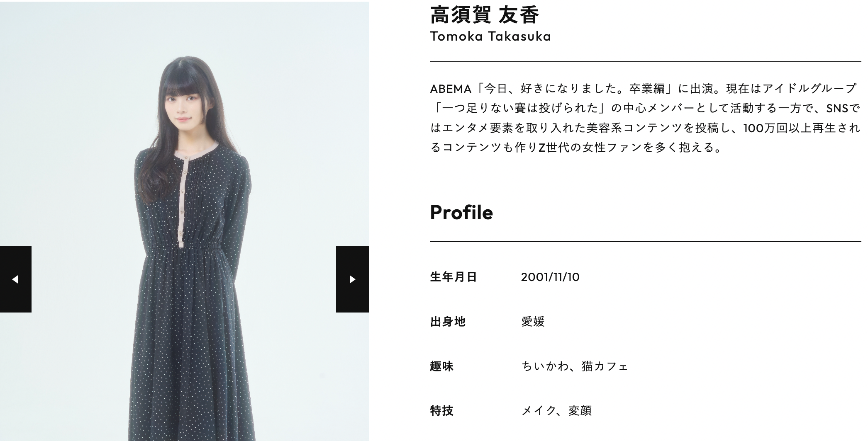The height and width of the screenshot is (441, 868).
Task: Click the 生年月日 label
Action: [454, 277]
